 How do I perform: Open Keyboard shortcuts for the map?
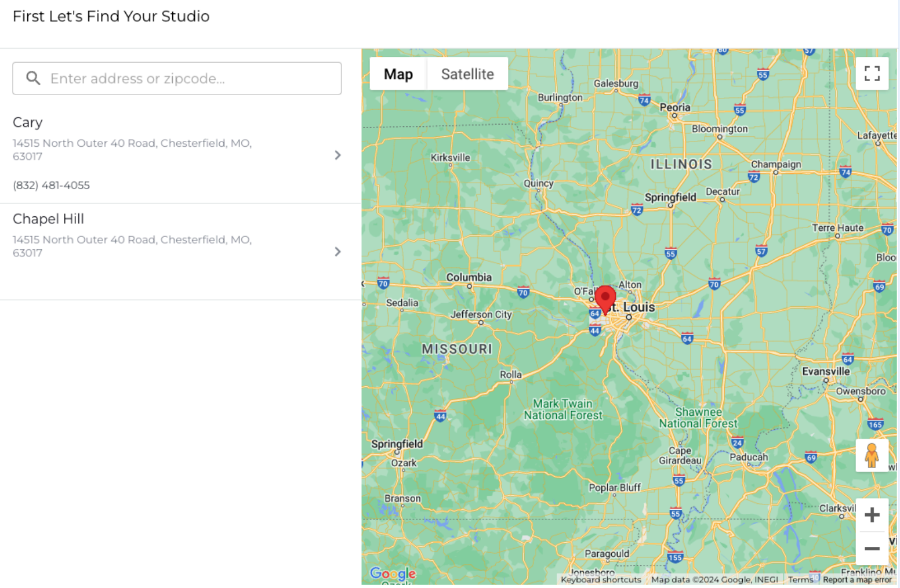coord(601,580)
